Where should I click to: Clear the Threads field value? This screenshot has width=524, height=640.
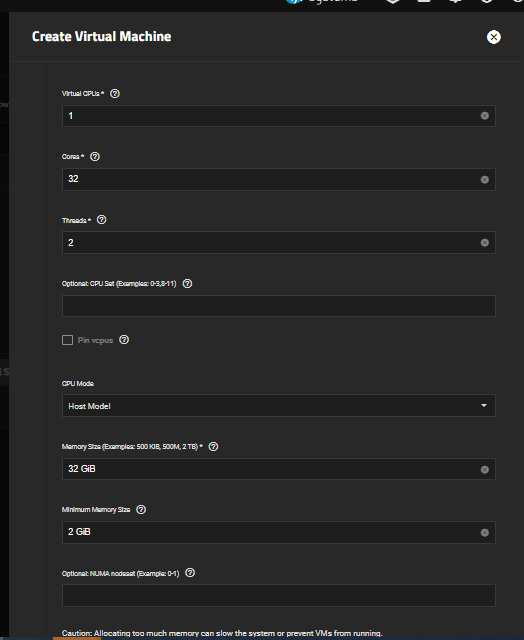[x=484, y=242]
